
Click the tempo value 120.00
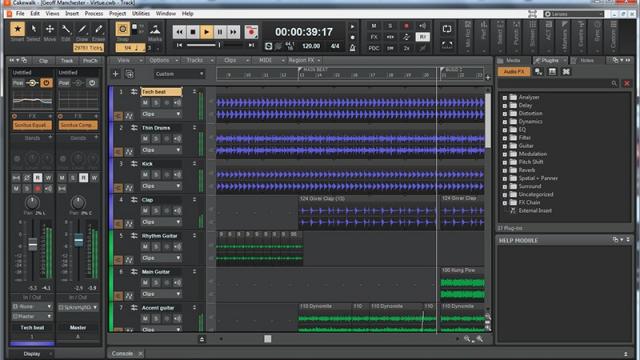pos(311,46)
